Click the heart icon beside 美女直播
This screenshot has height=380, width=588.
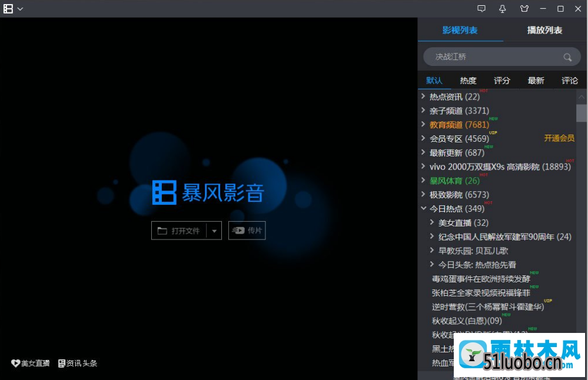tap(15, 363)
